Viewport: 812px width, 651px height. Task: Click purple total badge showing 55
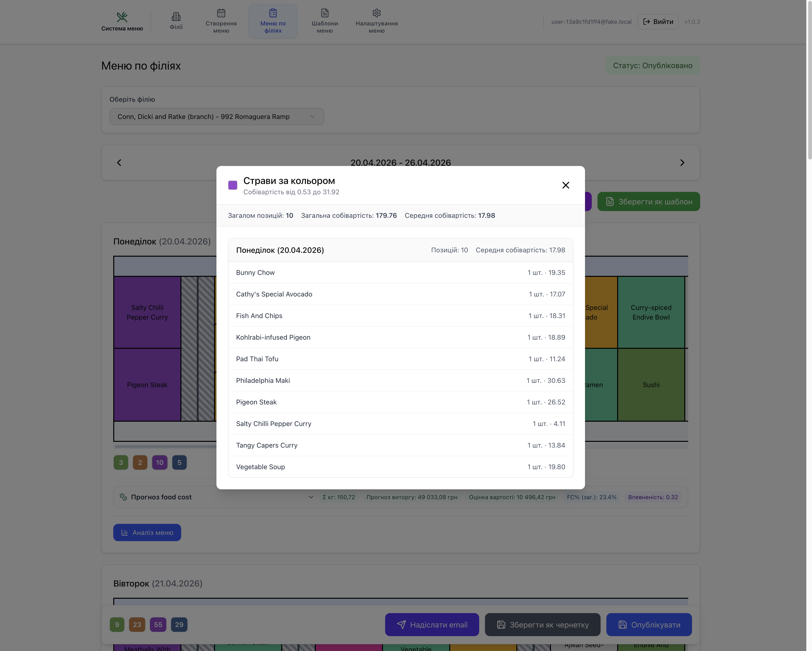(x=158, y=625)
